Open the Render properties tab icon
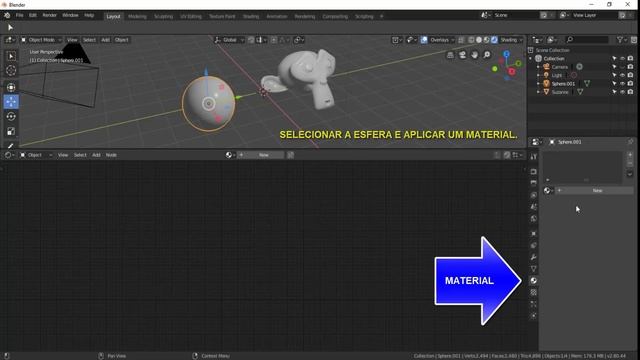This screenshot has width=640, height=360. [533, 172]
